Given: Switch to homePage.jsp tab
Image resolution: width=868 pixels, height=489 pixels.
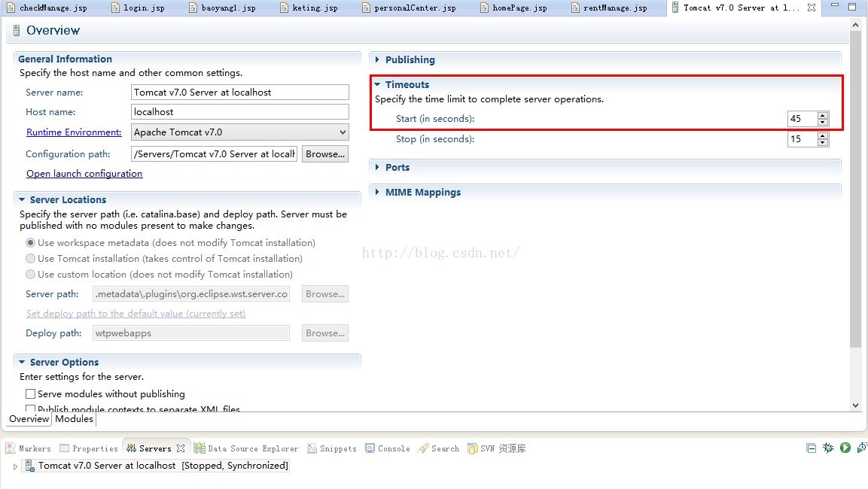Looking at the screenshot, I should tap(513, 8).
